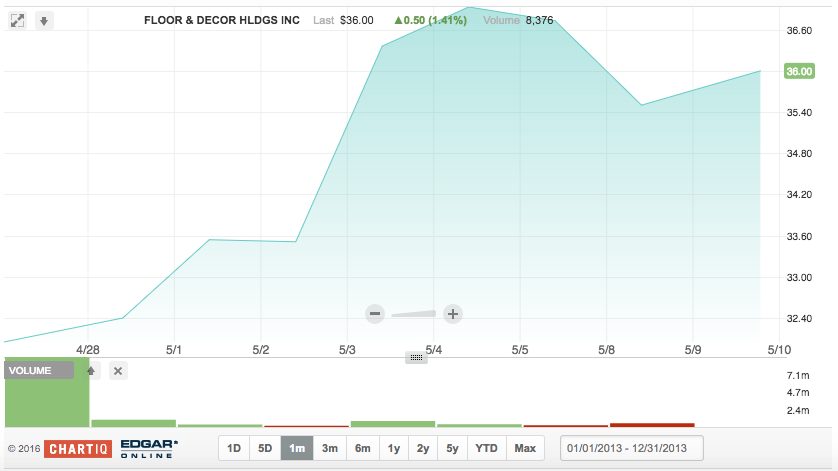The width and height of the screenshot is (838, 471).
Task: Open the ChartIQ logo link
Action: (x=78, y=449)
